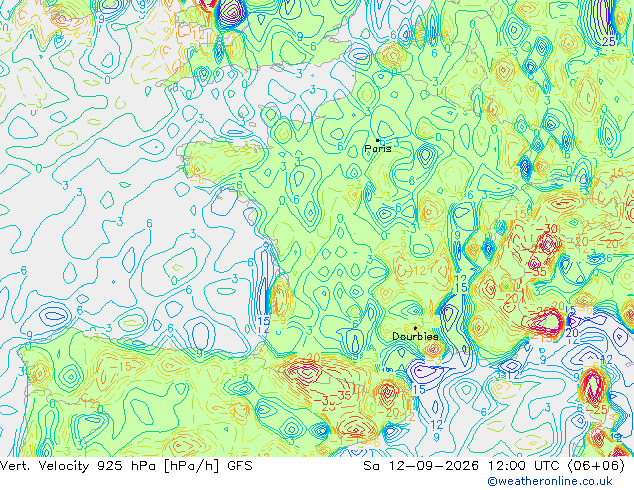Click the purple maximum at the top edge
Screen dimensions: 634x490
coord(232,12)
